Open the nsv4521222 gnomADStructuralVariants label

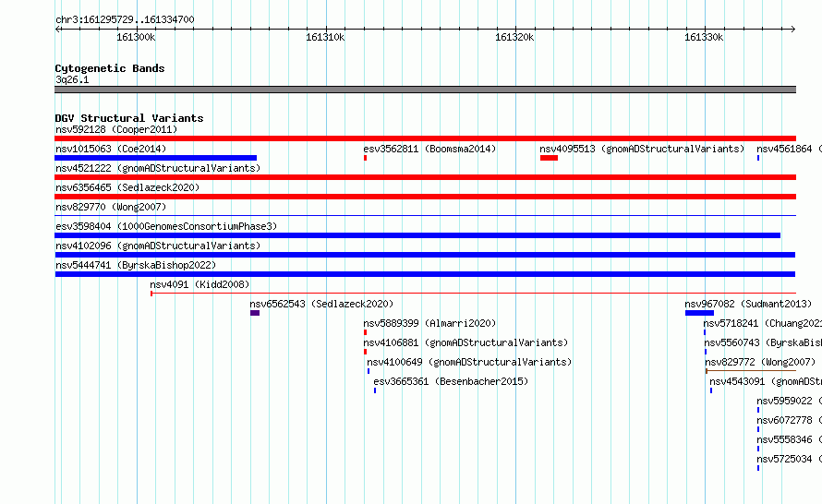(x=158, y=168)
